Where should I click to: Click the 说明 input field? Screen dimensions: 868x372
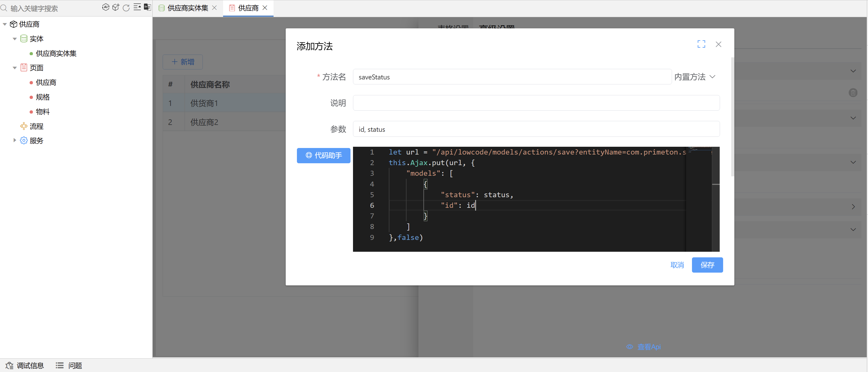536,103
